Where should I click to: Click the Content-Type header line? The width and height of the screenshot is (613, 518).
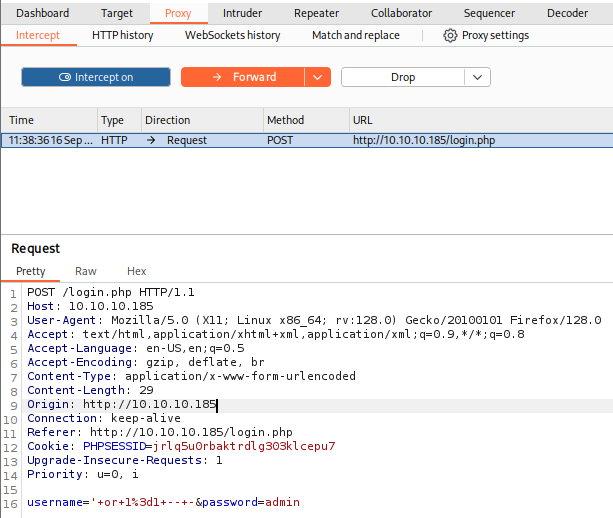[x=191, y=376]
